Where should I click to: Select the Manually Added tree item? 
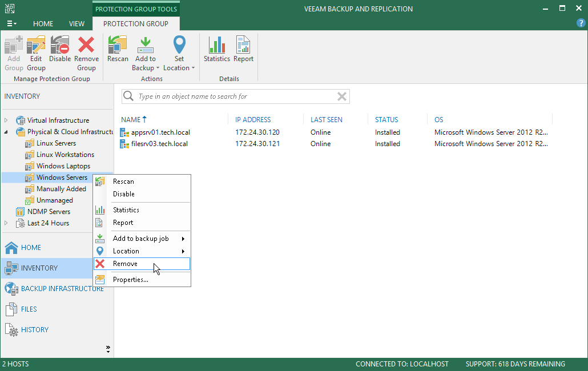(x=61, y=189)
